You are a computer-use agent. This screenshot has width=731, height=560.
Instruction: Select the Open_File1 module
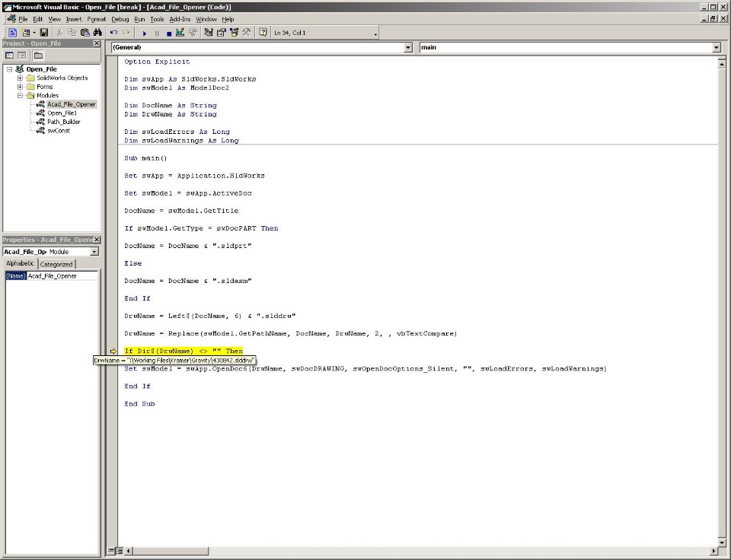62,113
